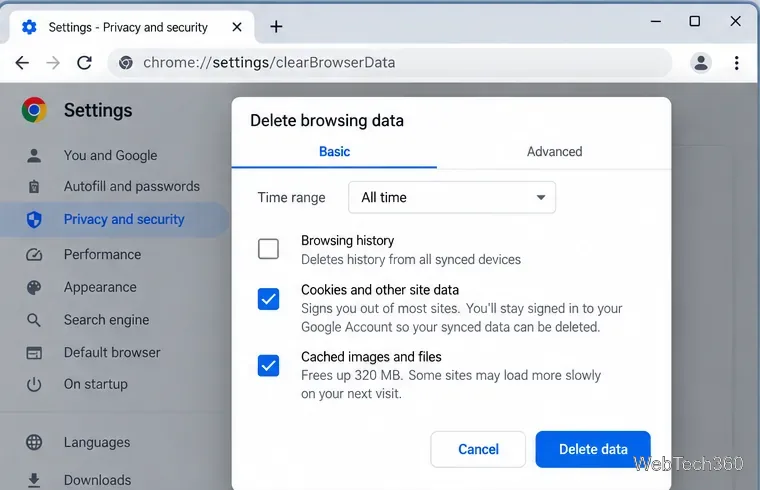The image size is (760, 490).
Task: Click the Autofill and passwords clipboard icon
Action: [x=34, y=187]
